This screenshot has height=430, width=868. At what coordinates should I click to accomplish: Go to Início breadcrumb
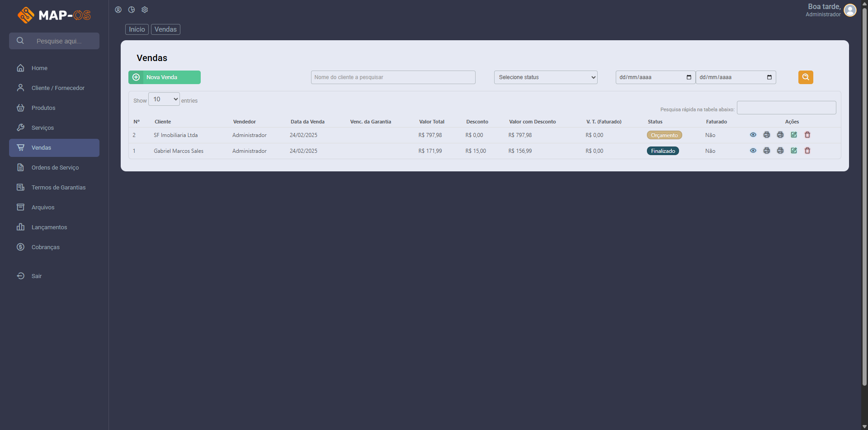[137, 29]
